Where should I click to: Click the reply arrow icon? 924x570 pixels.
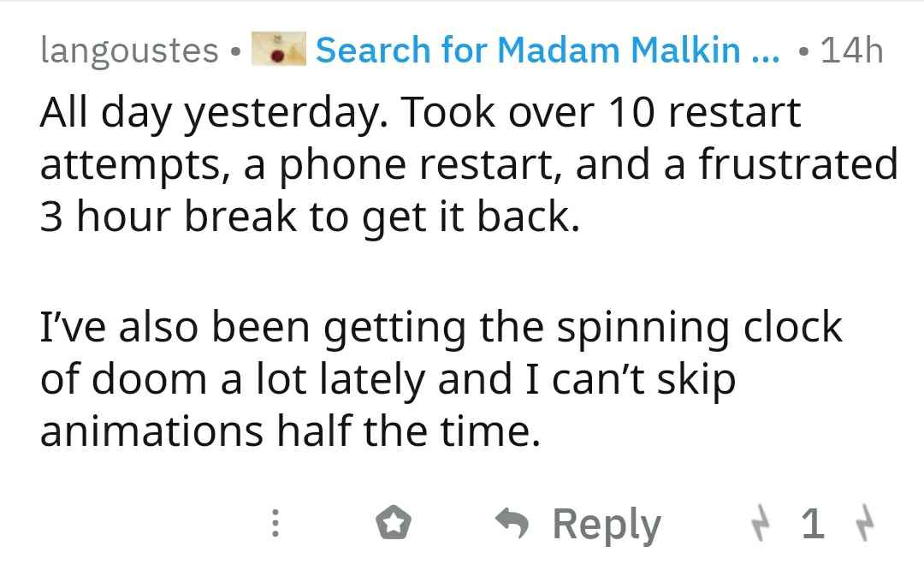click(x=513, y=524)
